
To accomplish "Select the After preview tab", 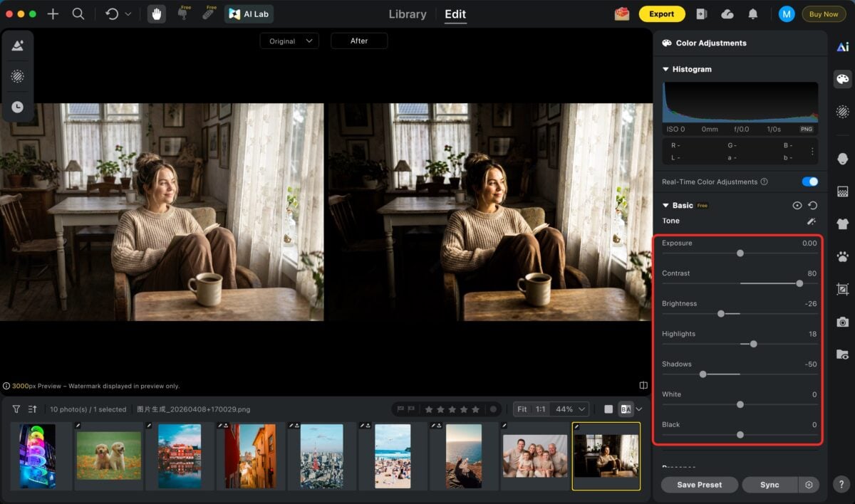I will click(x=359, y=41).
